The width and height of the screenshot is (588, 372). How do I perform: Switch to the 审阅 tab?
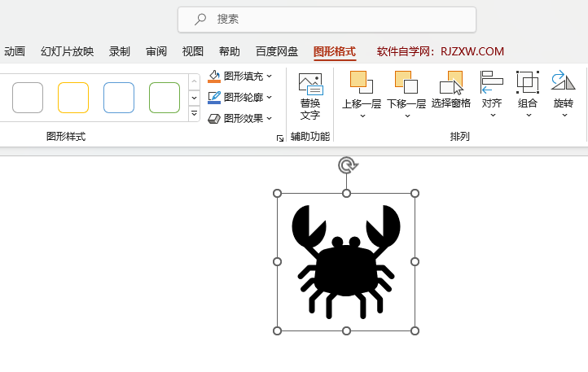156,51
